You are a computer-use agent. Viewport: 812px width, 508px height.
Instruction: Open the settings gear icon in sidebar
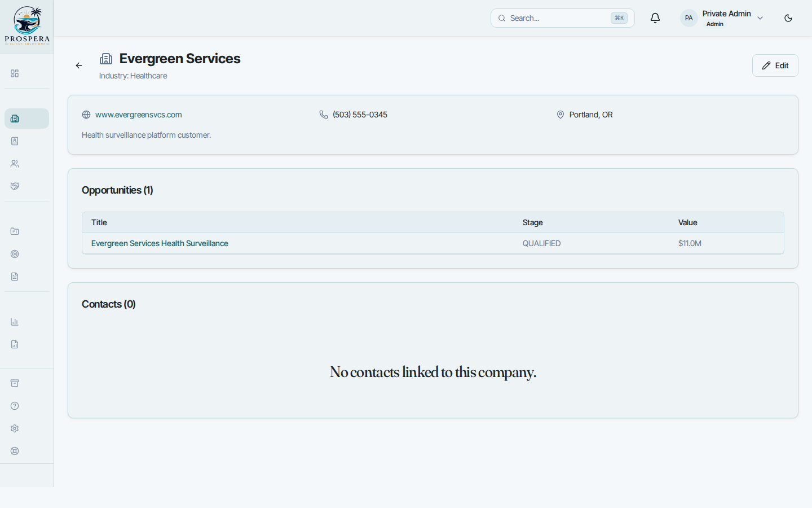(x=15, y=428)
